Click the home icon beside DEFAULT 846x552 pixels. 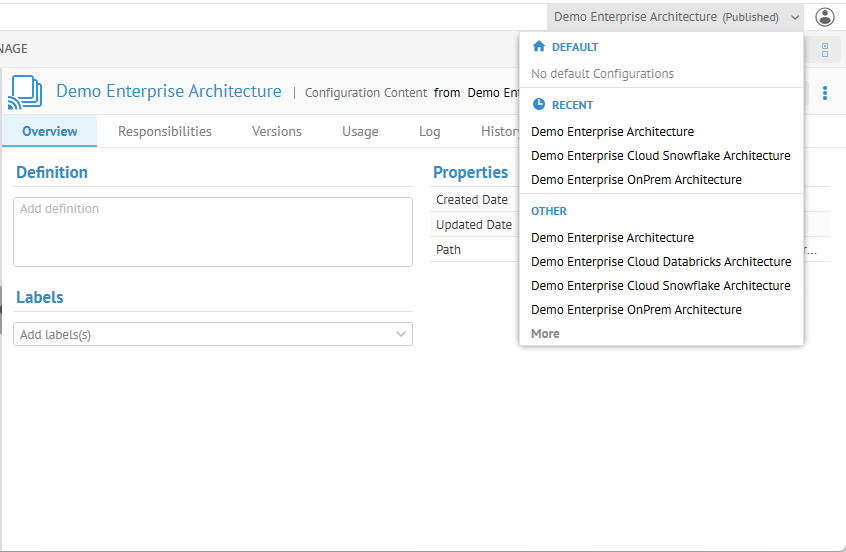539,47
